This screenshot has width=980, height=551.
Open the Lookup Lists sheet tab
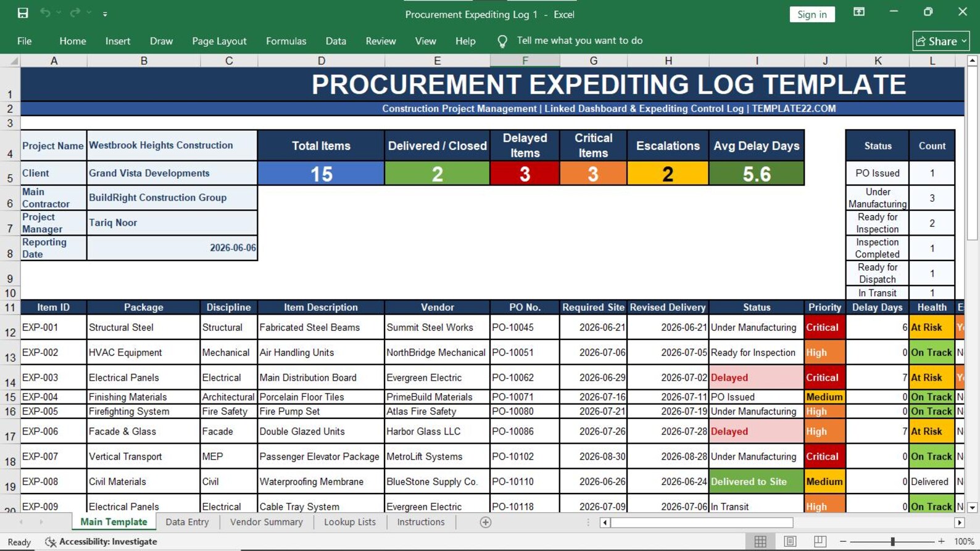click(350, 522)
